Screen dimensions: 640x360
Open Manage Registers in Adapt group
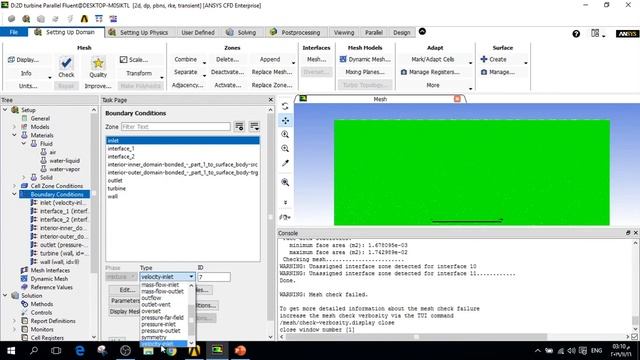coord(430,72)
